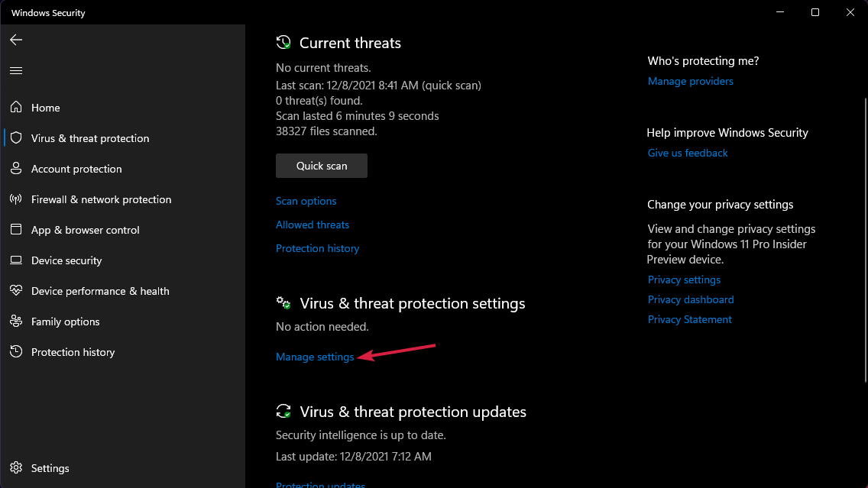Open Give us feedback
The height and width of the screenshot is (488, 868).
687,153
